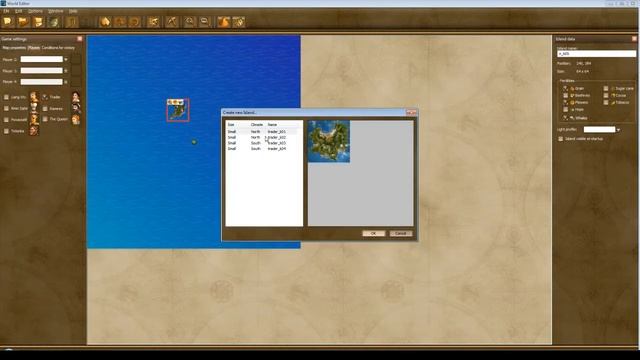Close the Create new Island dialog
Image resolution: width=640 pixels, height=360 pixels.
411,112
